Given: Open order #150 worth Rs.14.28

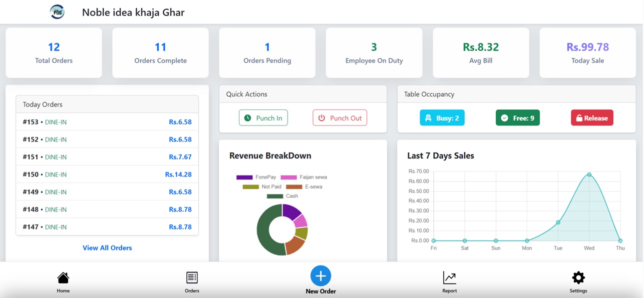Looking at the screenshot, I should (107, 174).
